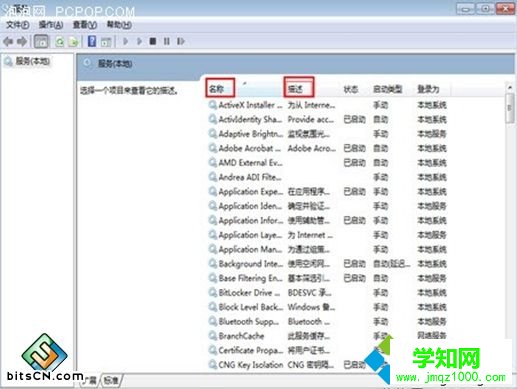Click the gear icon beside Application Iden...
Screen dimensions: 517x389
(213, 206)
